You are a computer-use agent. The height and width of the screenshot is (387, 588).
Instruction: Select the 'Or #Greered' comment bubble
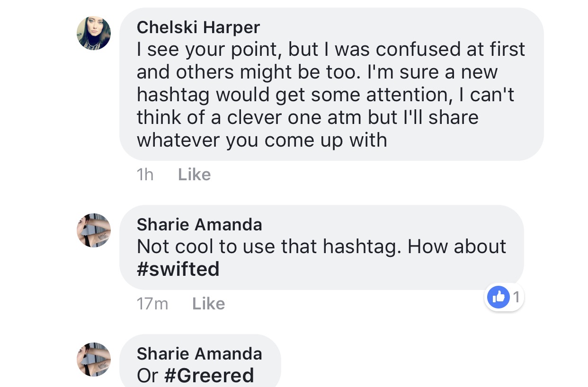200,361
